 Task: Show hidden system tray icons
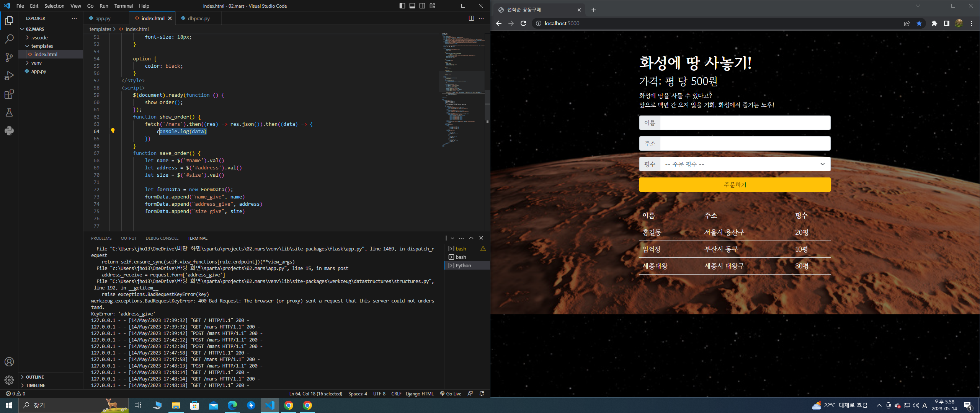(879, 405)
